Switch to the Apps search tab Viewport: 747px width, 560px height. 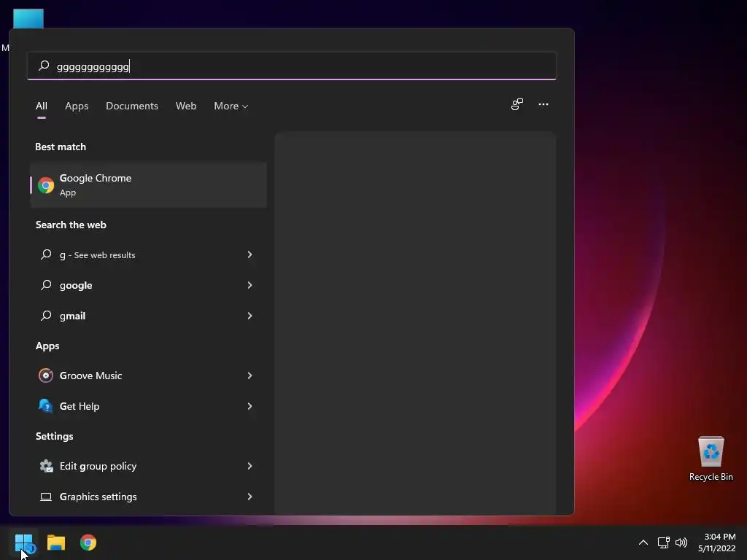coord(77,106)
